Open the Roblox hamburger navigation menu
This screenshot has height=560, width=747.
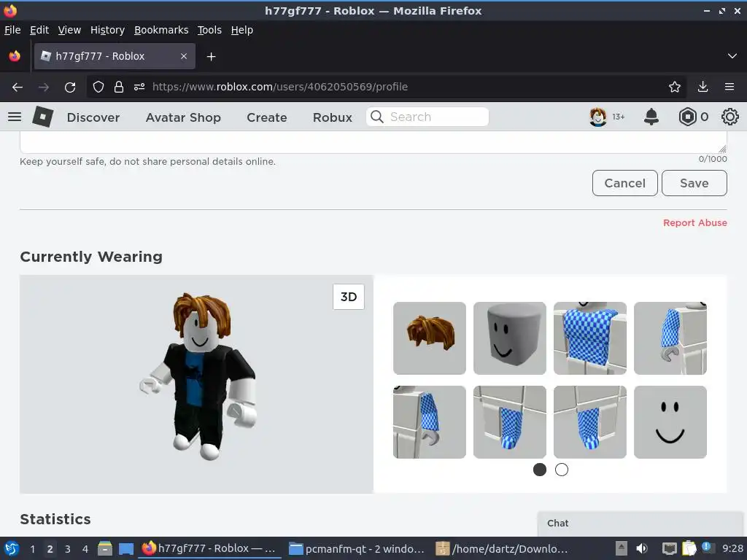coord(15,117)
